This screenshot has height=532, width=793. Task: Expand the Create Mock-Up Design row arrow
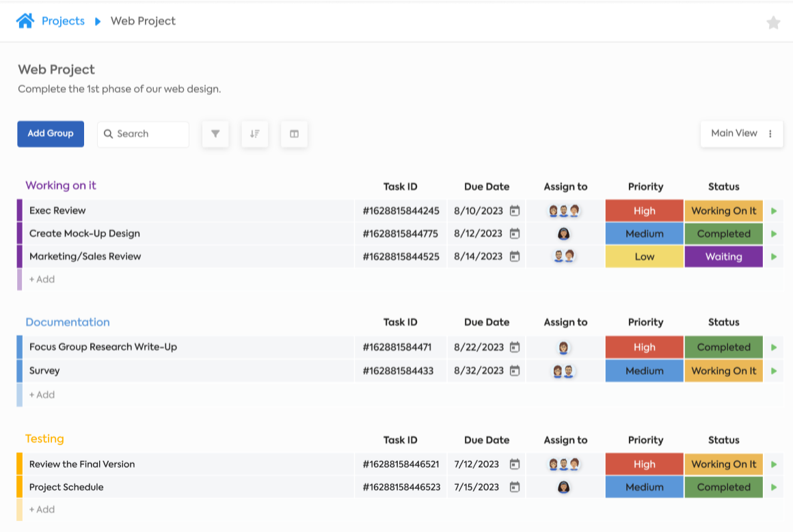click(774, 234)
